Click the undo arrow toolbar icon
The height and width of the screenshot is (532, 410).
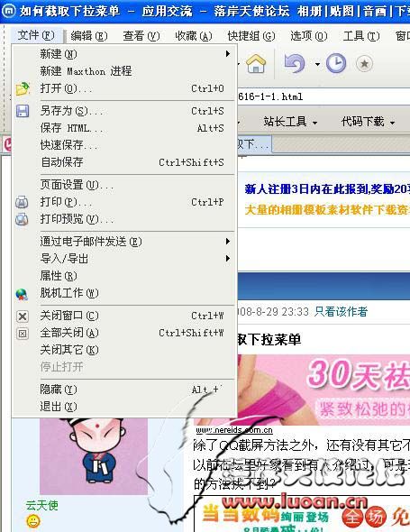click(294, 63)
